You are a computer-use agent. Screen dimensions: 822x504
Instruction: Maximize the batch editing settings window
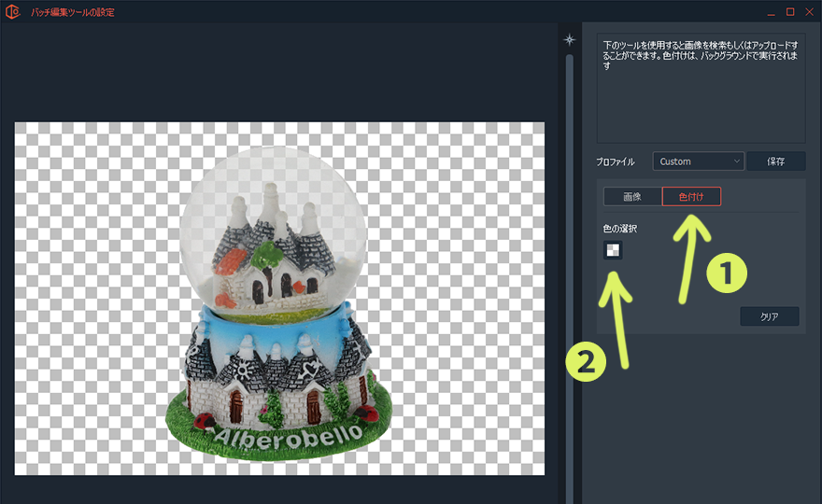790,11
